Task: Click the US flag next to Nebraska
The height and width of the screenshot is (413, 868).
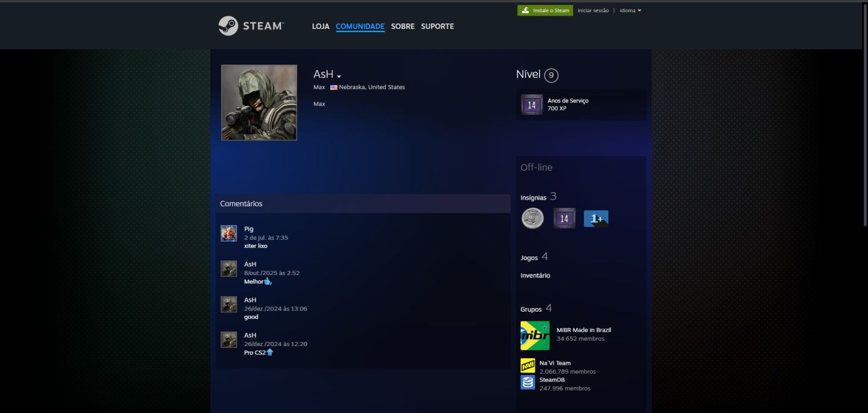Action: pos(333,87)
